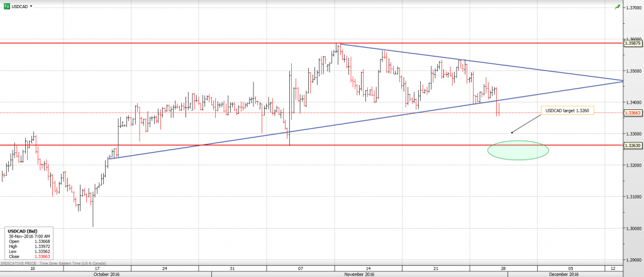Click the green ellipse target zone
This screenshot has width=644, height=277.
pos(518,149)
